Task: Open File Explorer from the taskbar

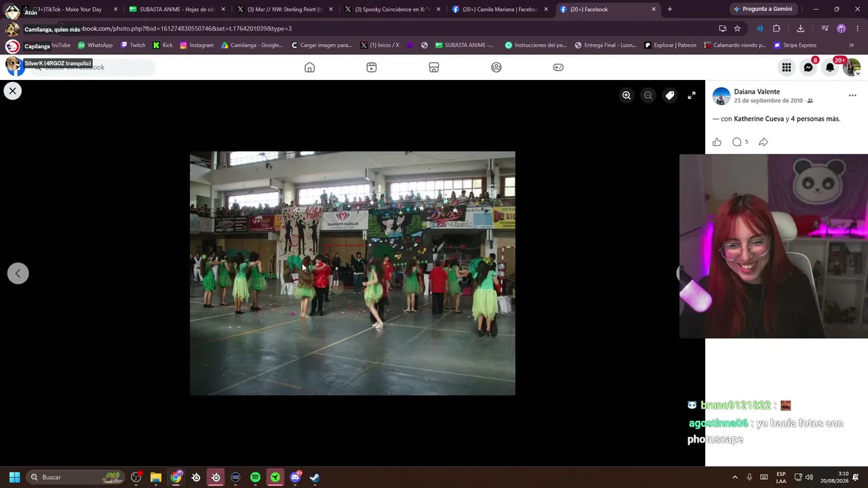Action: click(x=156, y=477)
